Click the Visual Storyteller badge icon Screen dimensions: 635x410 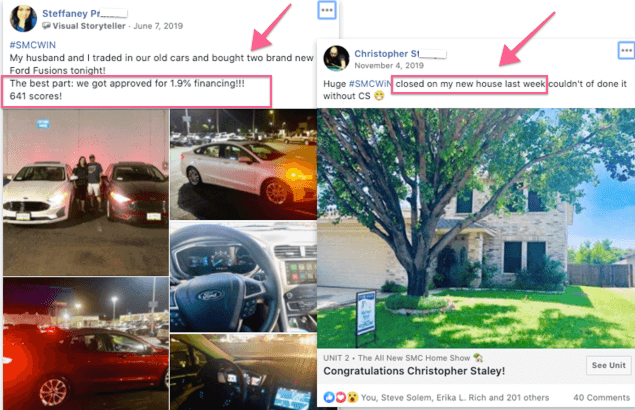point(47,26)
